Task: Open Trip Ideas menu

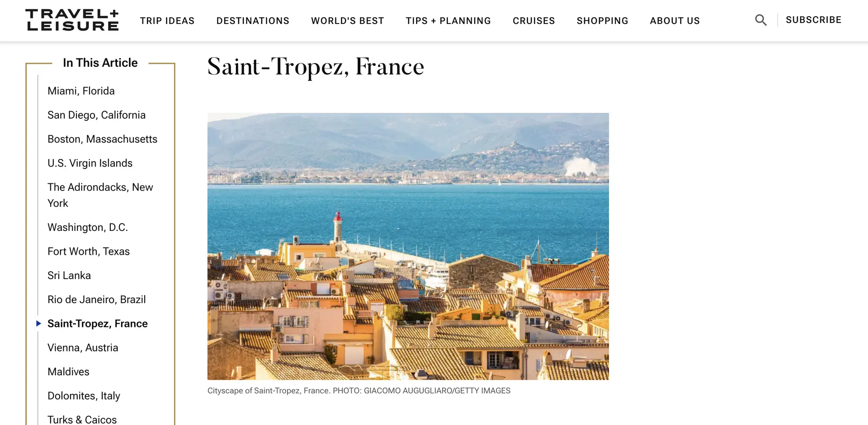Action: 167,21
